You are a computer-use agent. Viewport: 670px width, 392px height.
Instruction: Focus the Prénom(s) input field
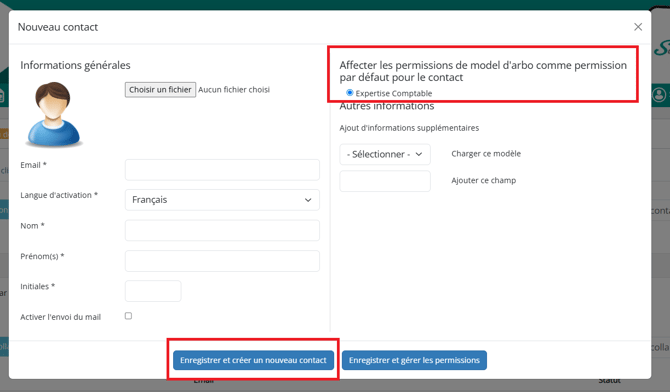point(222,261)
